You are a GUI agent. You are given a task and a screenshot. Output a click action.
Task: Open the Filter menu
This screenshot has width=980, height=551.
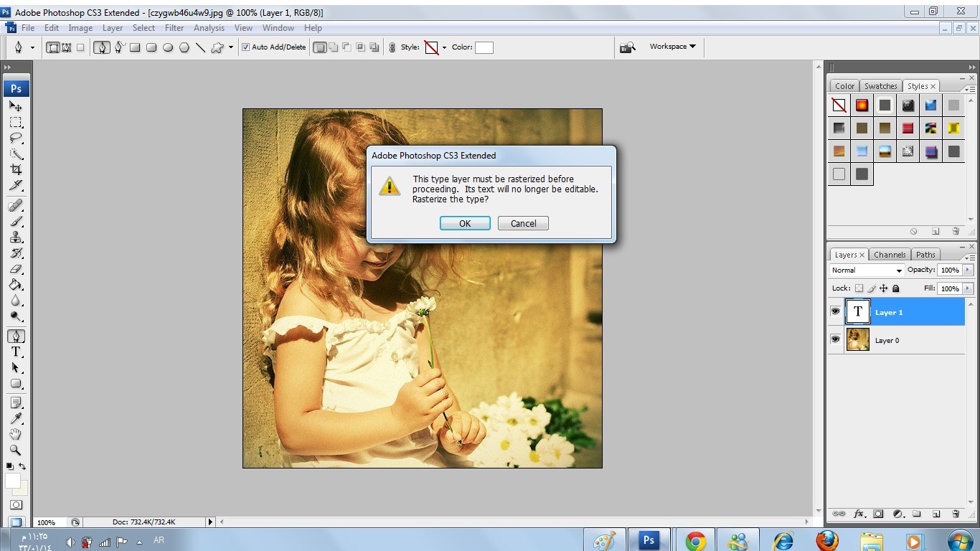click(174, 28)
